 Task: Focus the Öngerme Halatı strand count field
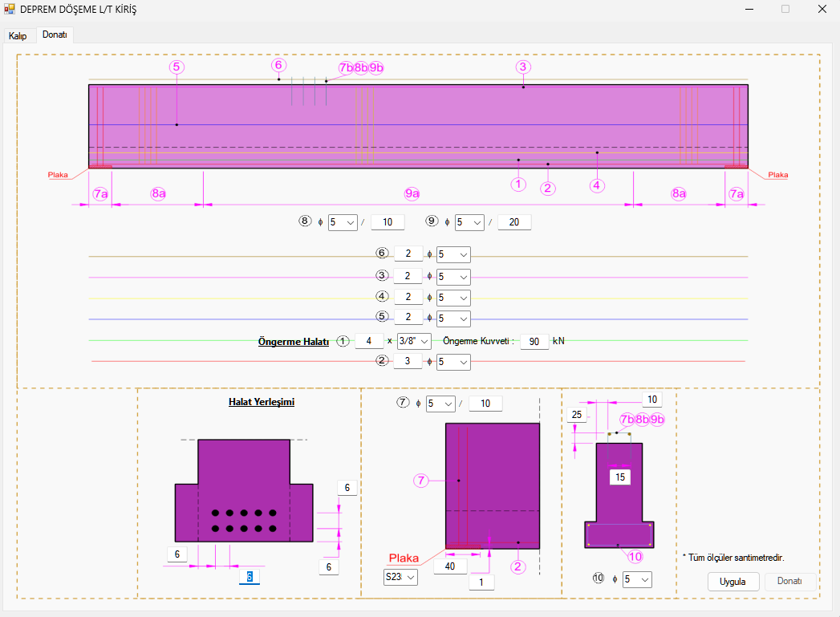point(369,341)
